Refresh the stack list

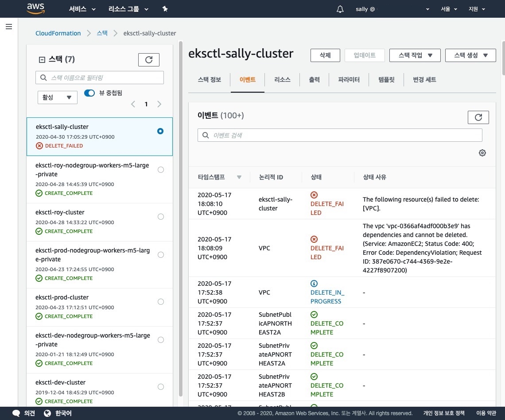point(149,60)
